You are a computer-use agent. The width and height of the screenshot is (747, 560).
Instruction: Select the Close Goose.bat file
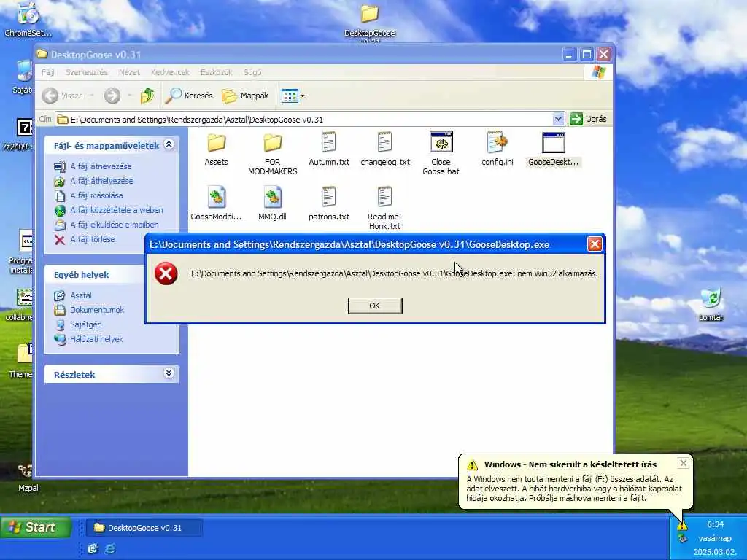coord(441,154)
